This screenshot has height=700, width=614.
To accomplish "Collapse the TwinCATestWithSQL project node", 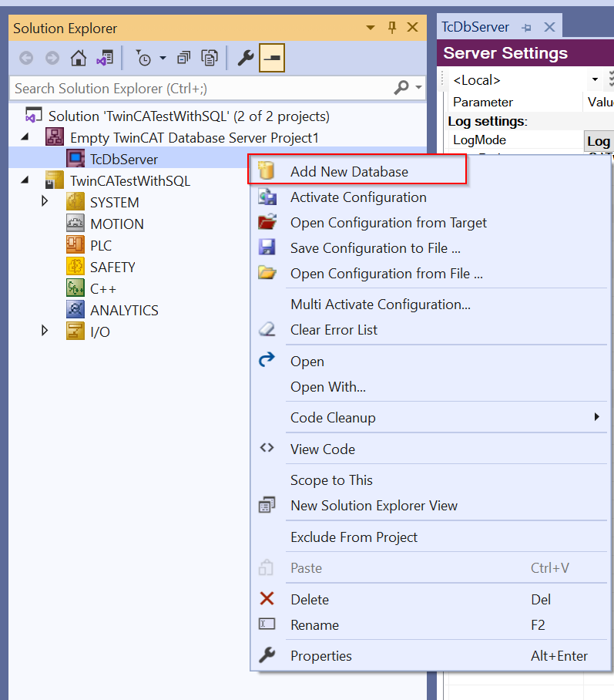I will point(25,180).
